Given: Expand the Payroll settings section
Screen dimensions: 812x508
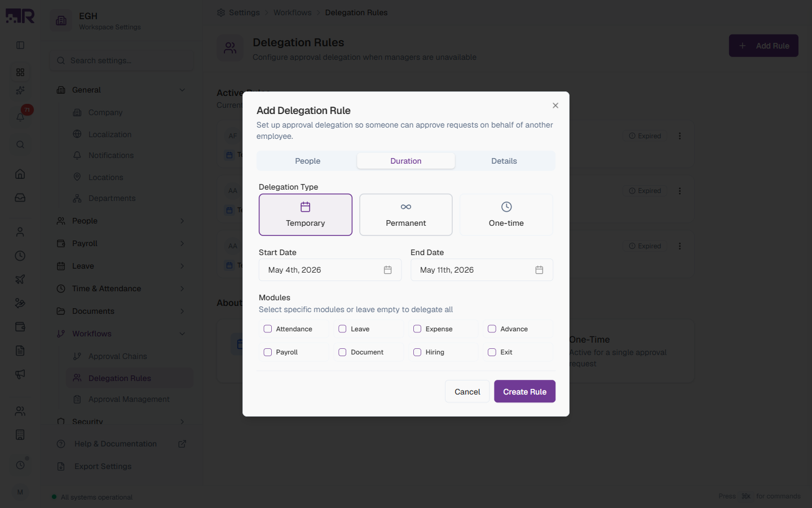Looking at the screenshot, I should (x=122, y=243).
